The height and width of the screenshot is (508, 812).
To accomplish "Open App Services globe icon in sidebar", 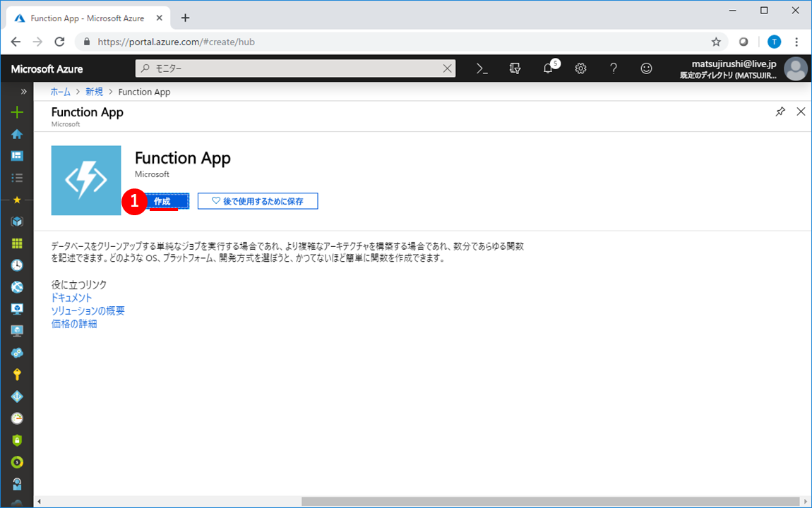I will 17,287.
